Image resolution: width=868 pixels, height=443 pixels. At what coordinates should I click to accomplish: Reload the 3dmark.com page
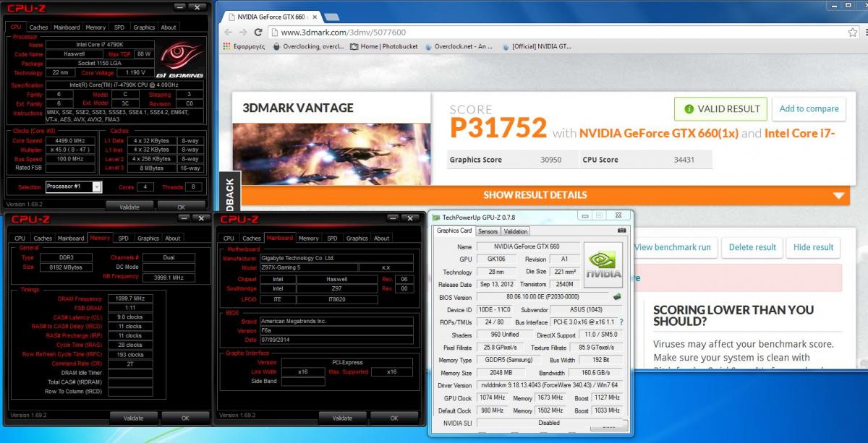click(258, 33)
